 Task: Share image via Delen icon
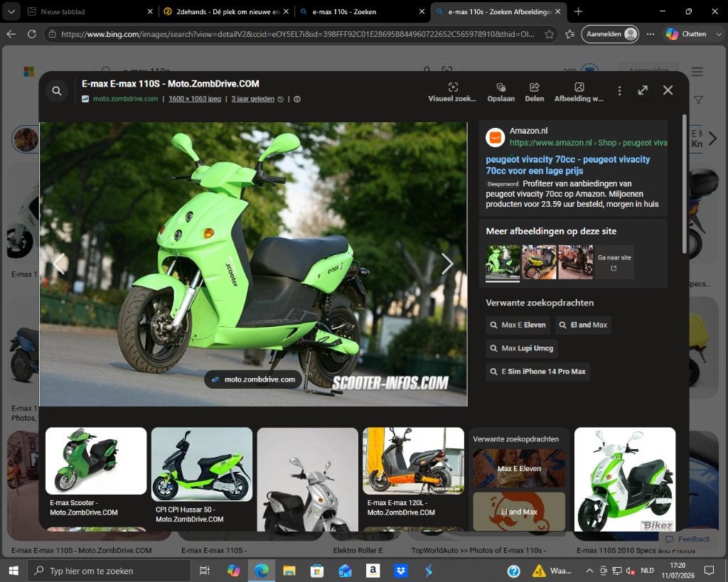[535, 92]
